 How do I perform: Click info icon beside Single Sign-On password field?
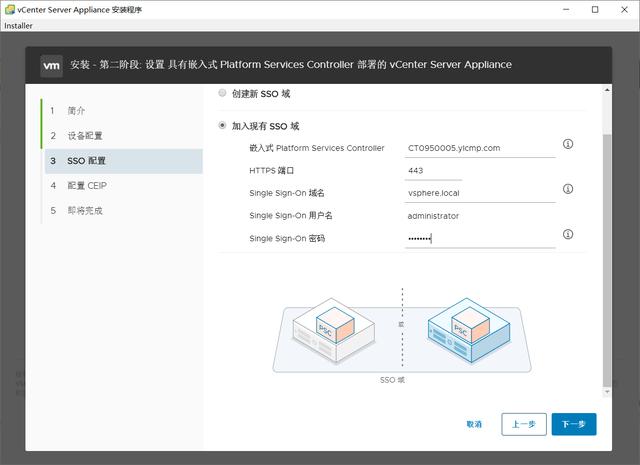(x=568, y=234)
